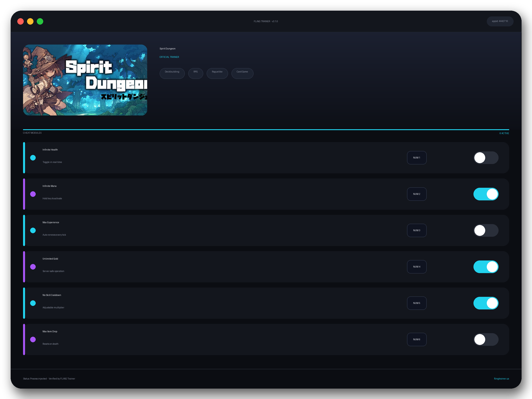Change the NUM 5 hotkey binding
This screenshot has width=532, height=399.
pos(417,303)
